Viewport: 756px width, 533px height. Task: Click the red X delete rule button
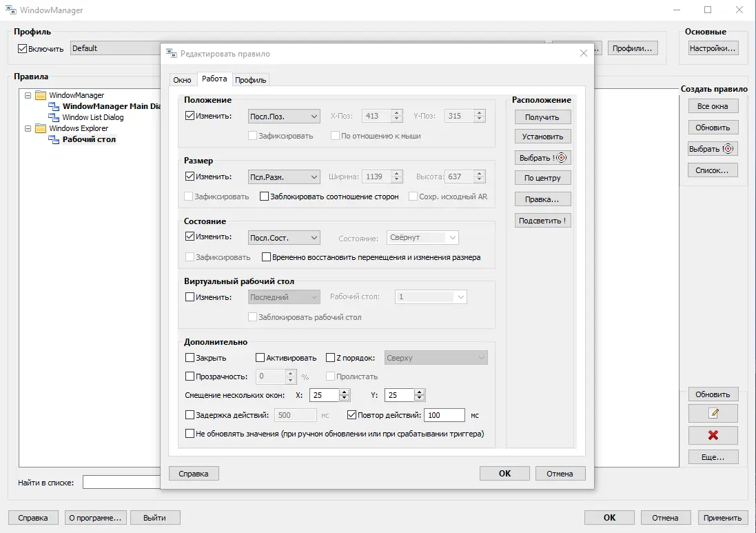713,435
